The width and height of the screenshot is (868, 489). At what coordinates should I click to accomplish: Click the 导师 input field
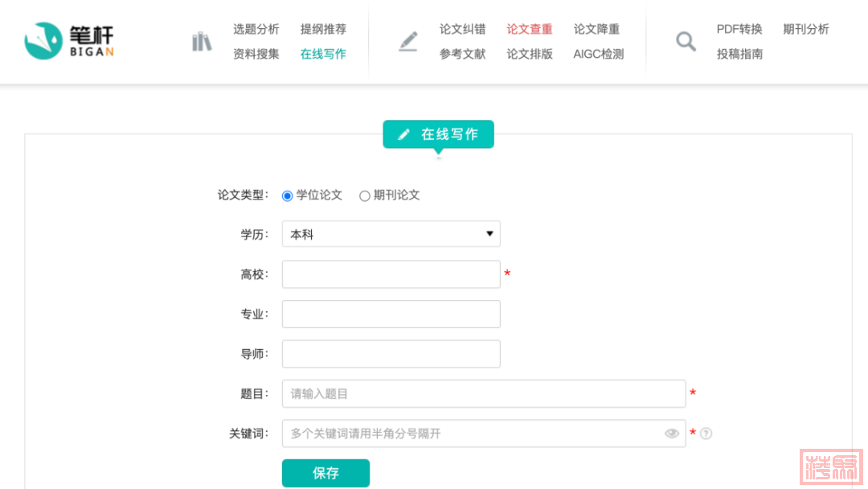391,354
